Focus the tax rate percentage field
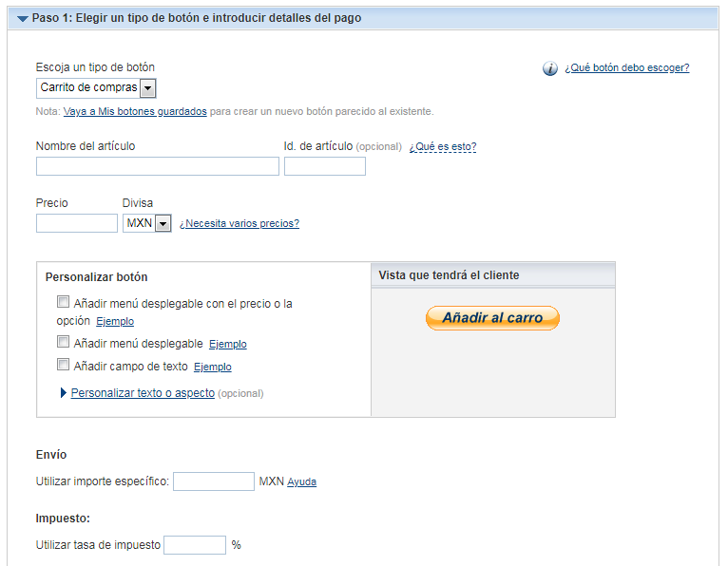This screenshot has width=728, height=566. (195, 545)
